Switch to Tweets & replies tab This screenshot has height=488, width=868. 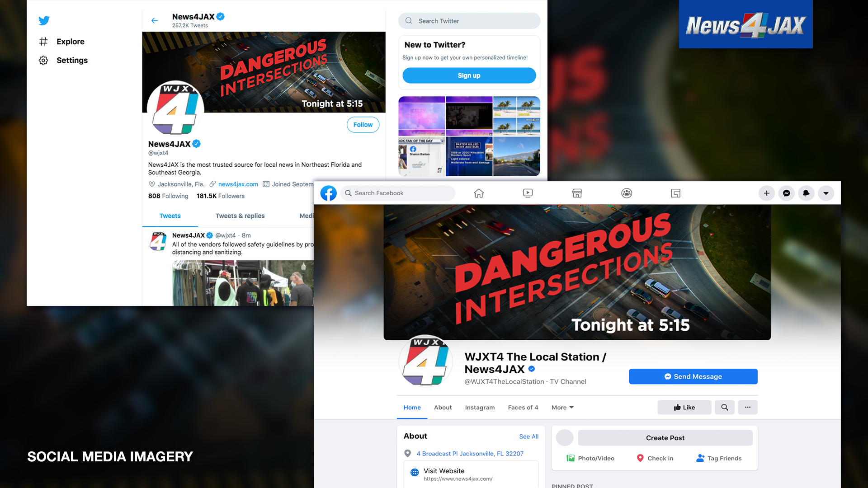(x=240, y=216)
